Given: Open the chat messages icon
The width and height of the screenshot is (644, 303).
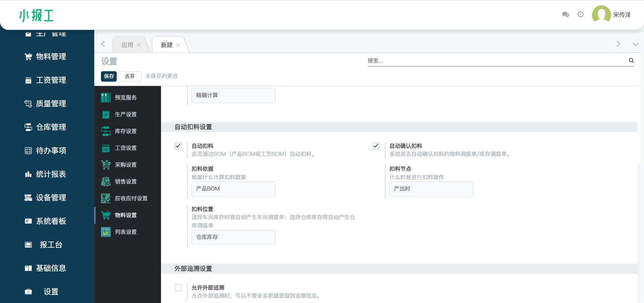Looking at the screenshot, I should point(566,14).
